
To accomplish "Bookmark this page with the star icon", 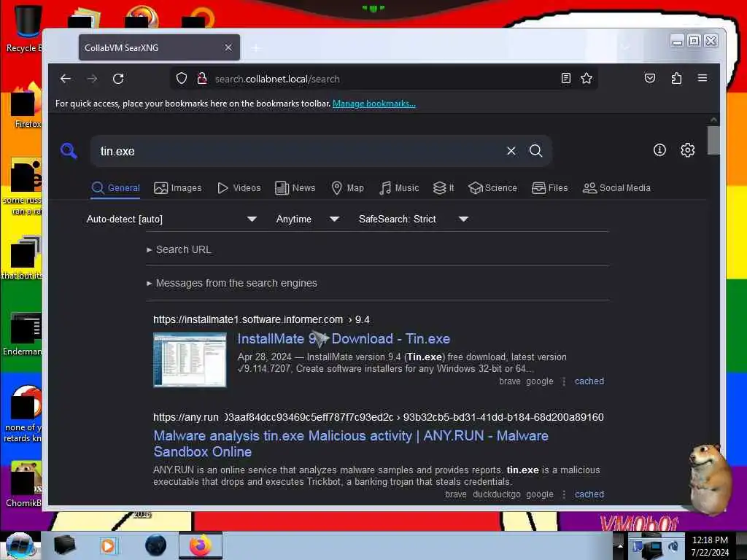I will coord(587,78).
